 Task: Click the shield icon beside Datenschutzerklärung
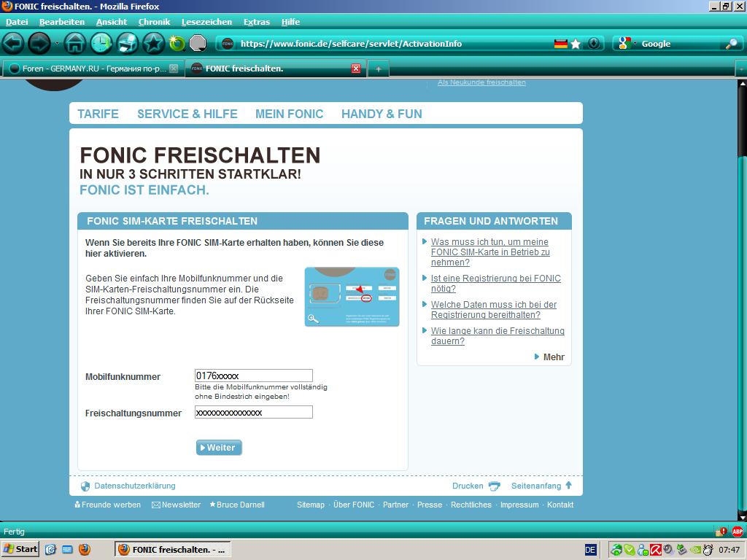click(85, 486)
